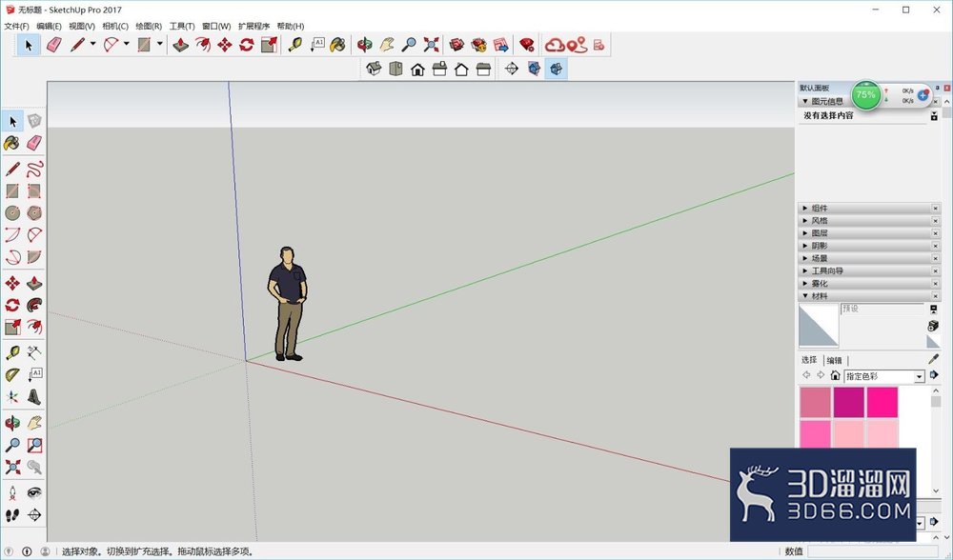
Task: Select the Look Around eye tool
Action: coord(34,492)
